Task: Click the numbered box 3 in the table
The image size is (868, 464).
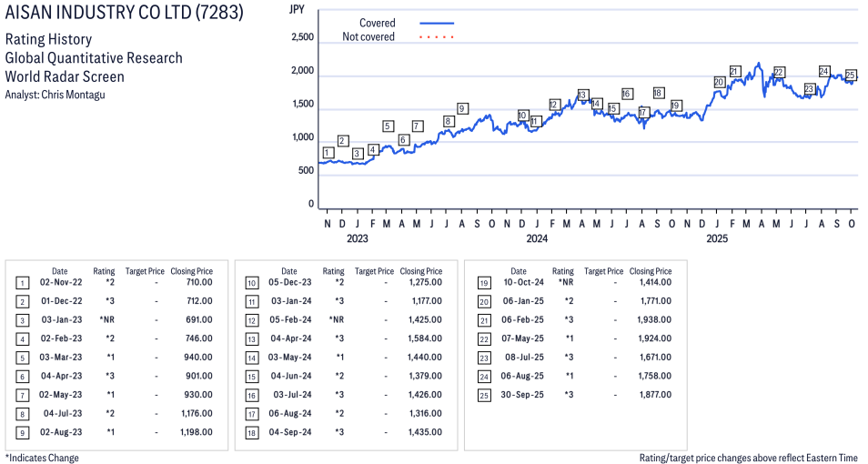Action: click(22, 320)
